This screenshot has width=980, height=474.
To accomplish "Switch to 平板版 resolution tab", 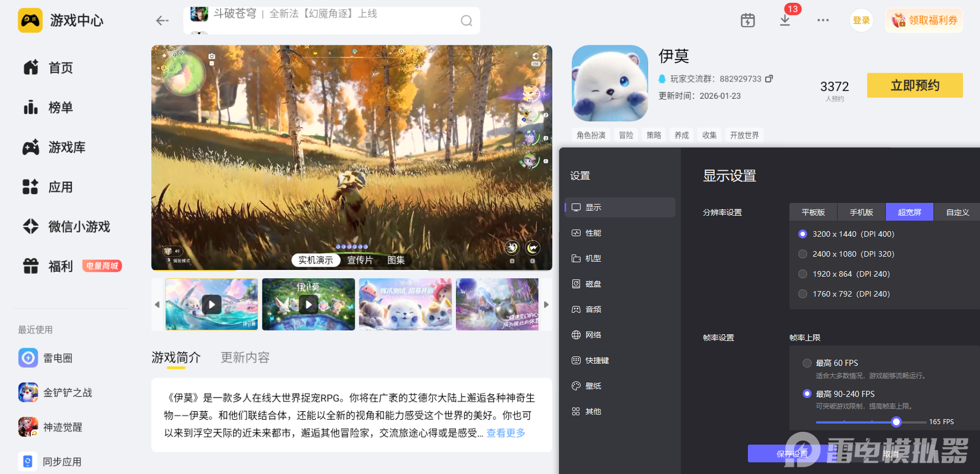I will click(x=813, y=212).
